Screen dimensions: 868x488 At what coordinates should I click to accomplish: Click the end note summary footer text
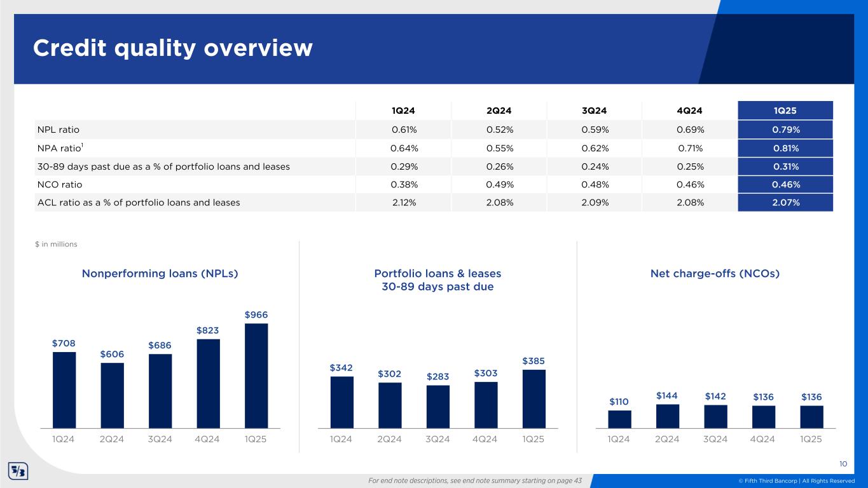click(x=475, y=480)
